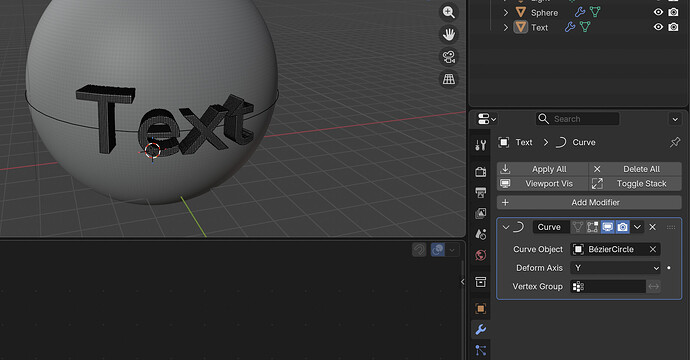This screenshot has width=690, height=360.
Task: Open the Collection properties tab
Action: [481, 282]
